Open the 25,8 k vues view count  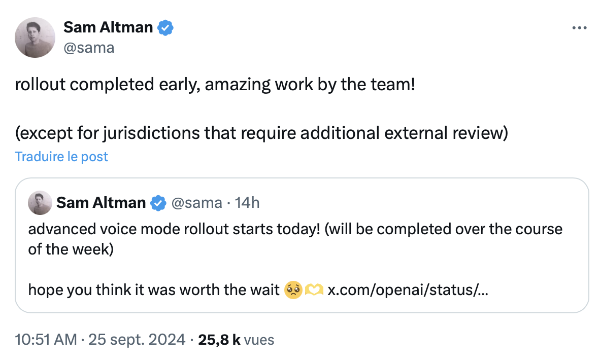[x=236, y=340]
